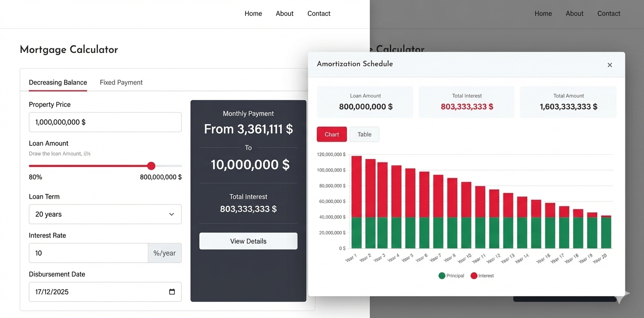
Task: Toggle the red Interest legend marker
Action: [x=474, y=276]
